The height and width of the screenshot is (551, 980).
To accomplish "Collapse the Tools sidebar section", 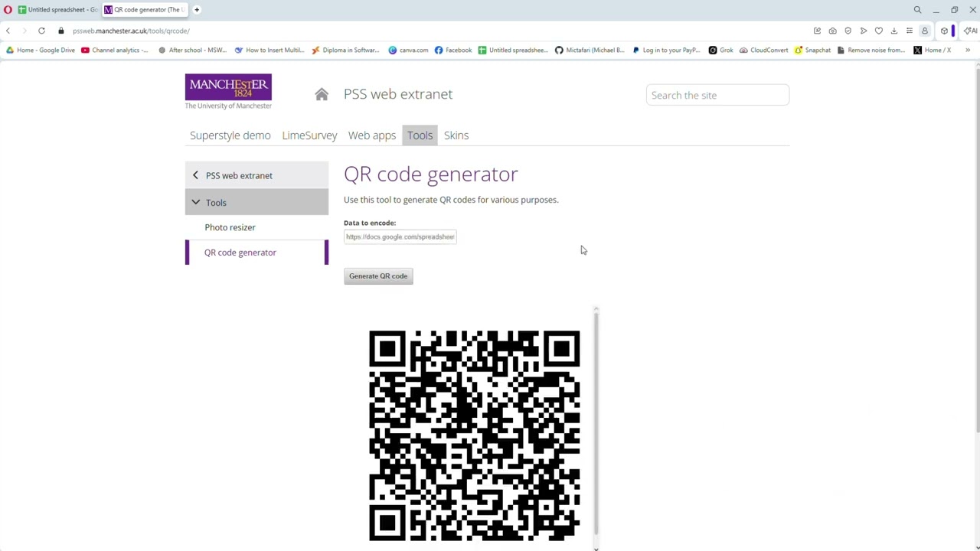I will 256,202.
